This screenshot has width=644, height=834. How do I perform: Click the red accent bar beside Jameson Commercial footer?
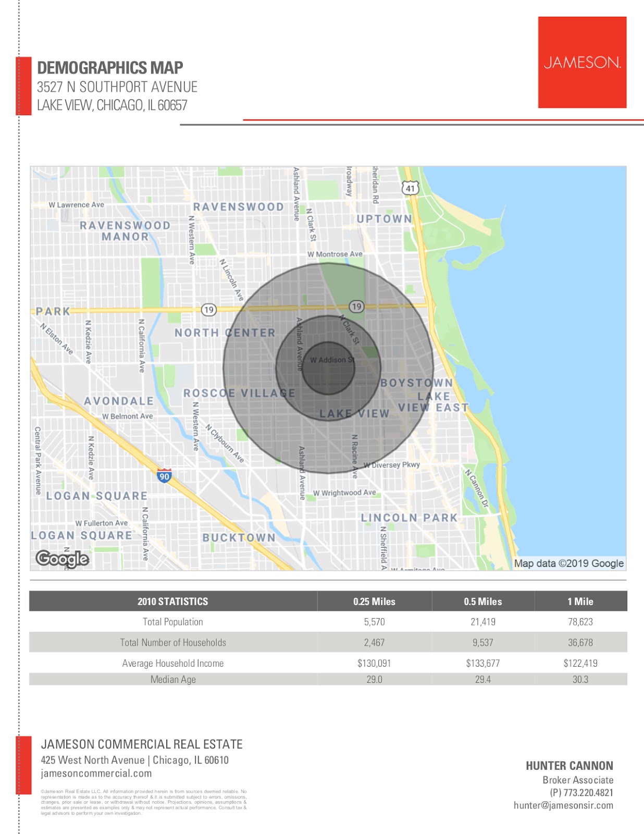pyautogui.click(x=23, y=765)
